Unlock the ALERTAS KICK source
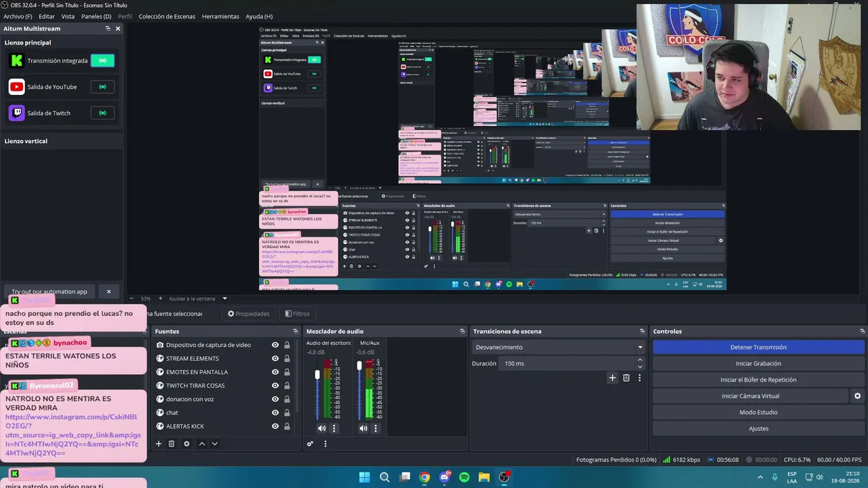868x488 pixels. [287, 426]
